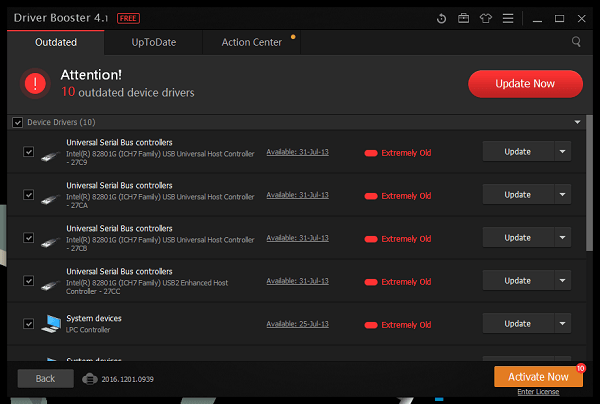Click the database icon beside 2016.1201.0939

[x=90, y=379]
